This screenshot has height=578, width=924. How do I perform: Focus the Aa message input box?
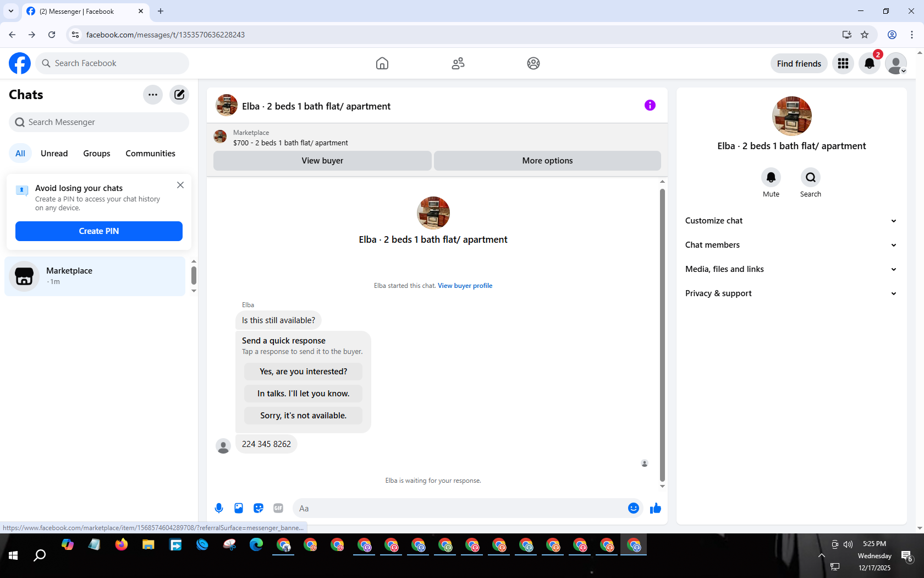(x=462, y=508)
